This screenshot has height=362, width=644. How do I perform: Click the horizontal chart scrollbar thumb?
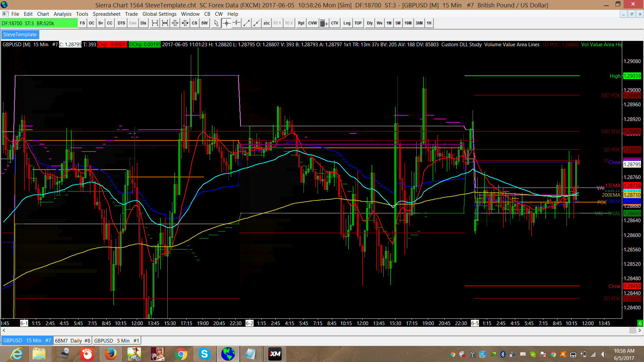point(632,330)
